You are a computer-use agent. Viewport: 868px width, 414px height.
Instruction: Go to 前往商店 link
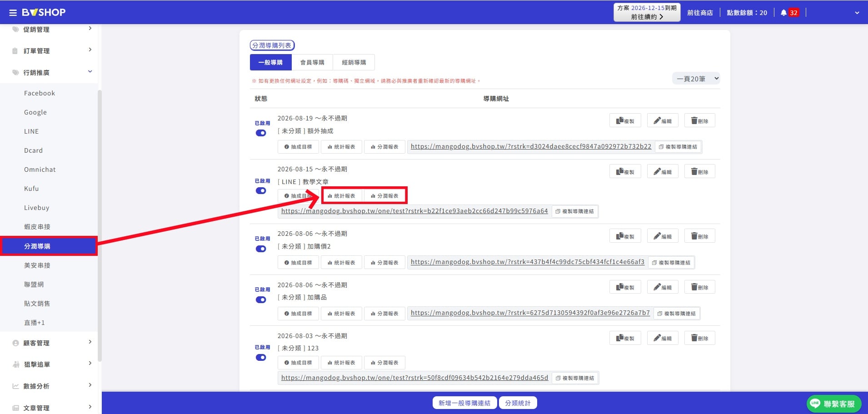tap(700, 13)
